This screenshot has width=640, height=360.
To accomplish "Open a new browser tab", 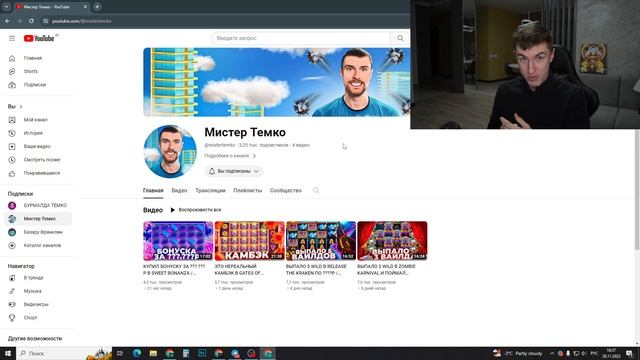I will tap(97, 7).
